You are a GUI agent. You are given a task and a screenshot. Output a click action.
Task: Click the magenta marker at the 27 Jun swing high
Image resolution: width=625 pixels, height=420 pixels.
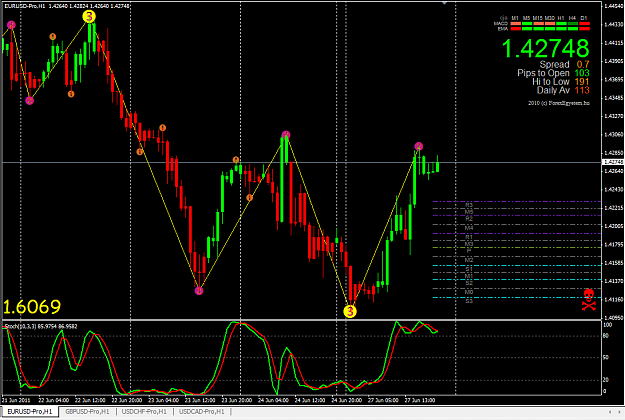pyautogui.click(x=418, y=146)
